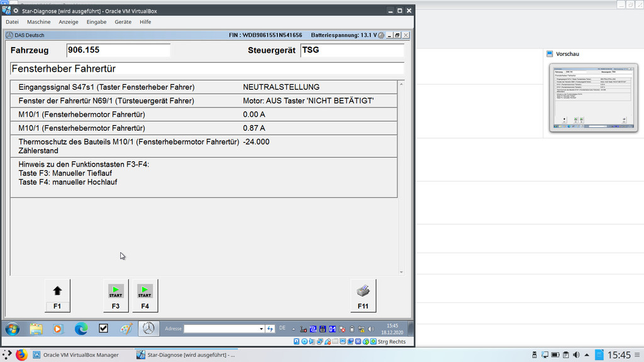Image resolution: width=644 pixels, height=362 pixels.
Task: Open the guest volume speaker icon
Action: click(371, 329)
